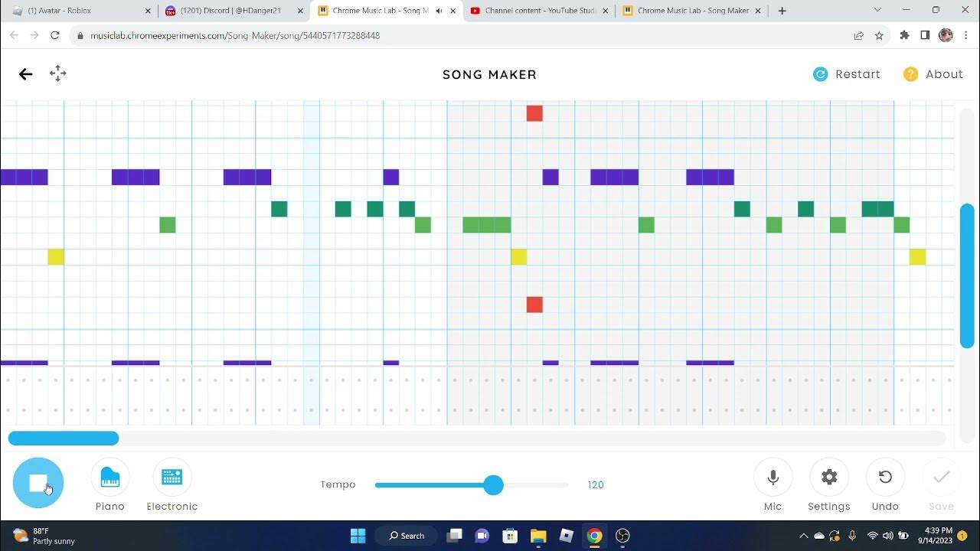Screen dimensions: 980x551
Task: Click the four-cell light green note bar
Action: pyautogui.click(x=487, y=225)
